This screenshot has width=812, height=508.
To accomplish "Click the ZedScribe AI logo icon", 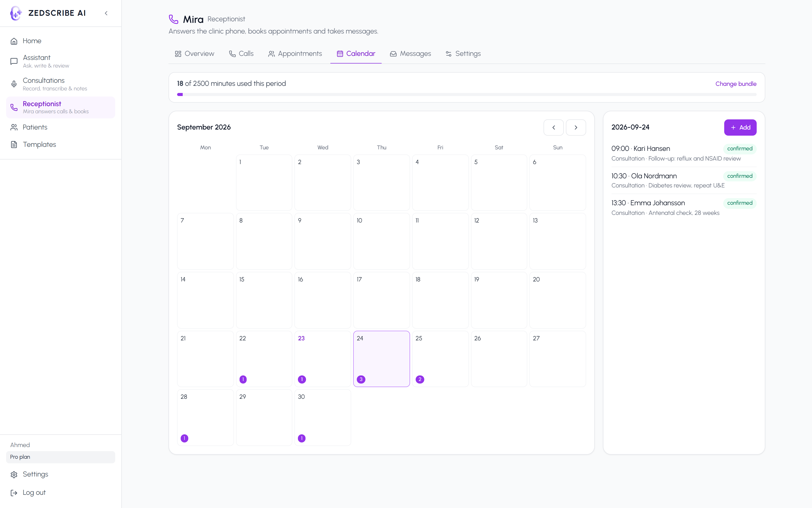I will click(16, 13).
